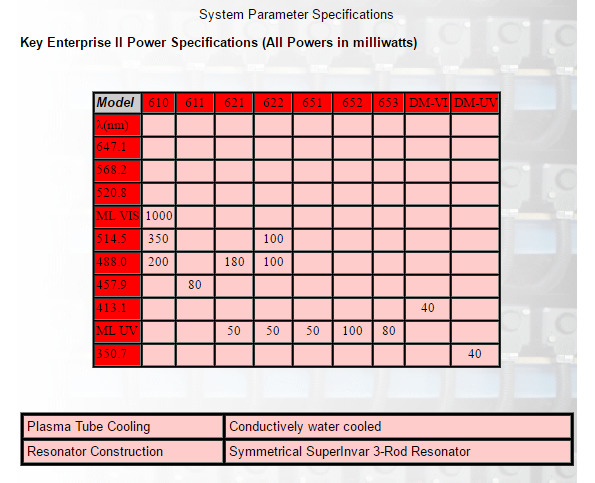This screenshot has width=595, height=483.
Task: Click the '514.5' wavelength row label
Action: (117, 240)
